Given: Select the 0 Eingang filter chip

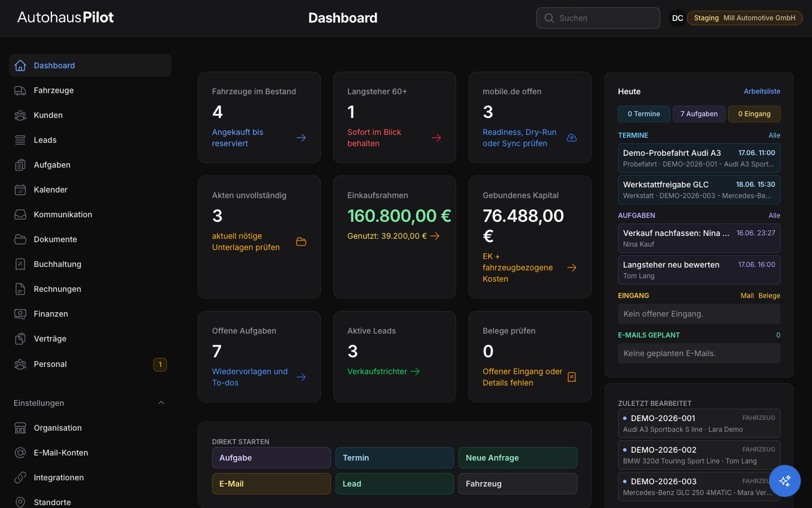Looking at the screenshot, I should tap(754, 114).
